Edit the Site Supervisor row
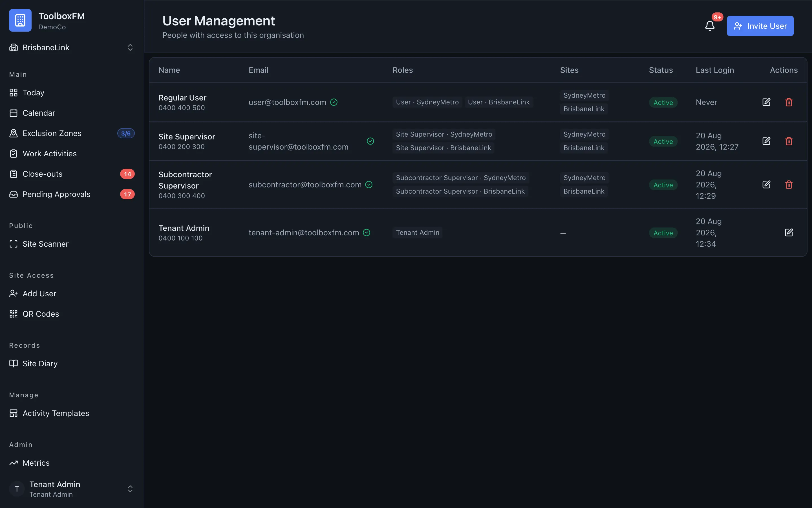The image size is (812, 508). (x=766, y=141)
